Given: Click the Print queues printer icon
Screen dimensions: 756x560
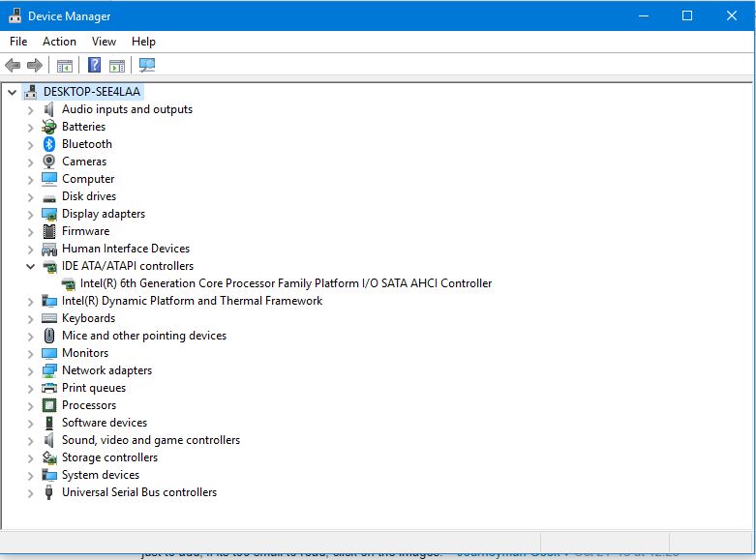Looking at the screenshot, I should coord(49,388).
